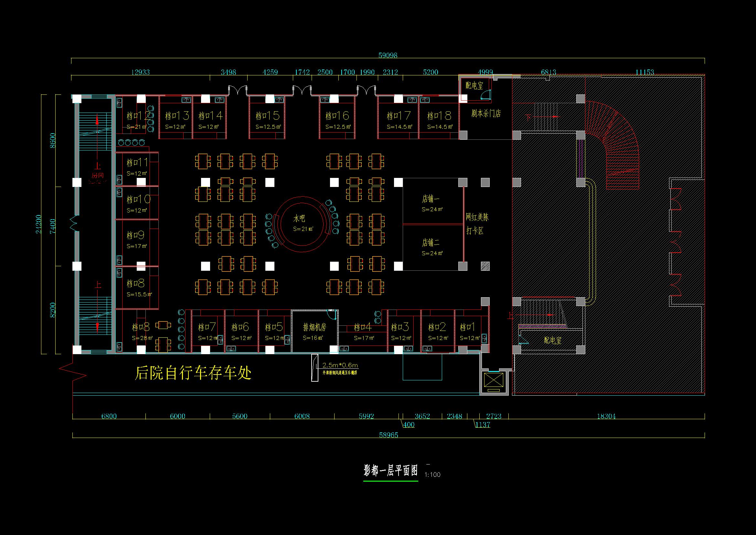Click the 档口4 stall label

[363, 327]
